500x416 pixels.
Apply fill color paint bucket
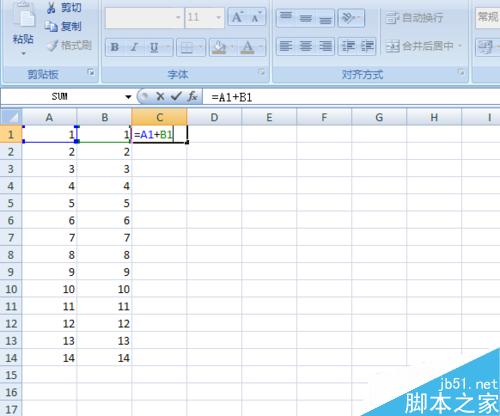(x=219, y=48)
